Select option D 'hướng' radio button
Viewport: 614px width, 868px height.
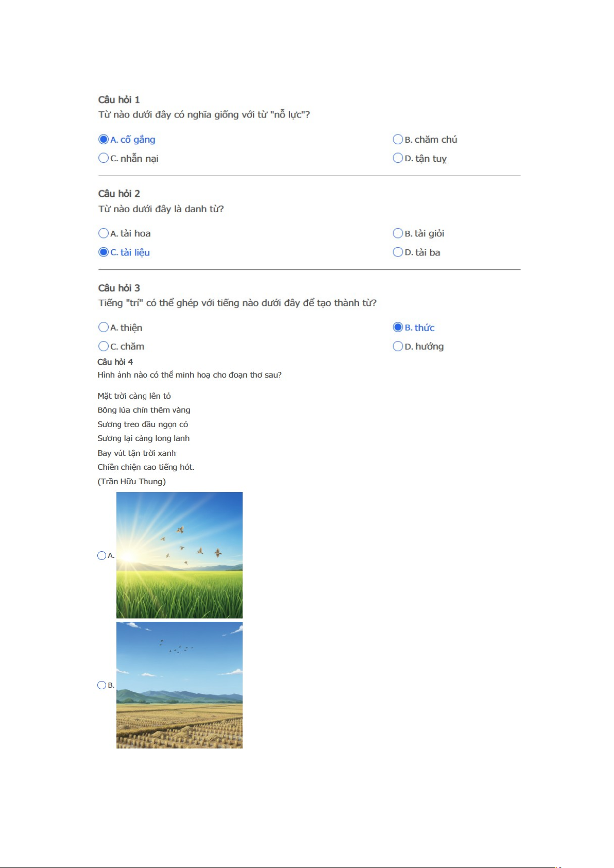point(398,346)
